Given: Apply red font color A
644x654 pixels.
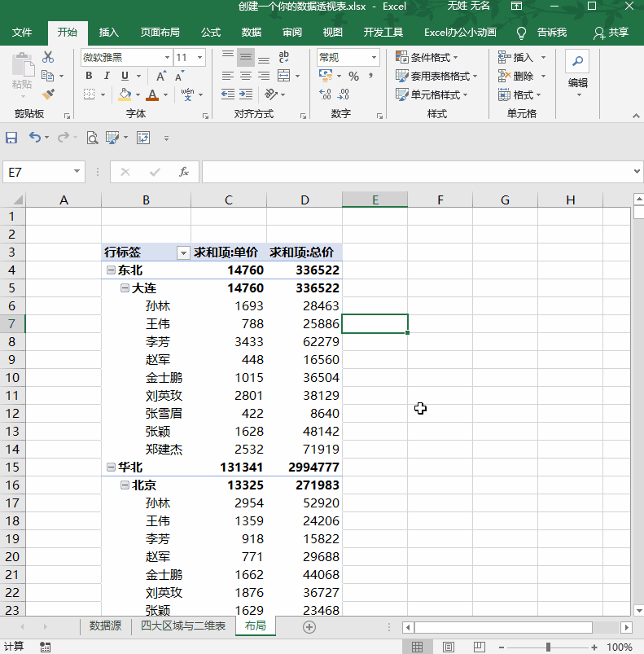Looking at the screenshot, I should coord(152,94).
